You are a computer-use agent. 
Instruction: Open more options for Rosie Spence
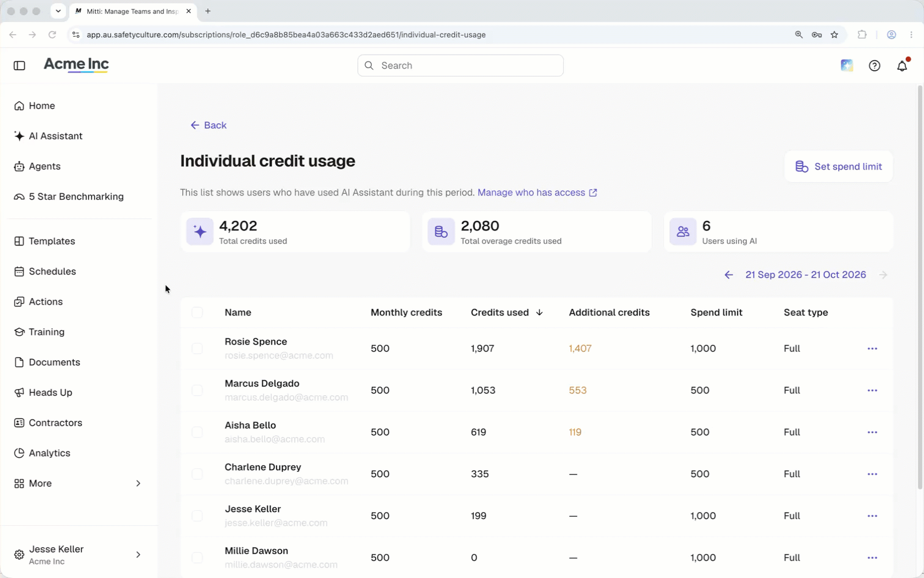872,348
